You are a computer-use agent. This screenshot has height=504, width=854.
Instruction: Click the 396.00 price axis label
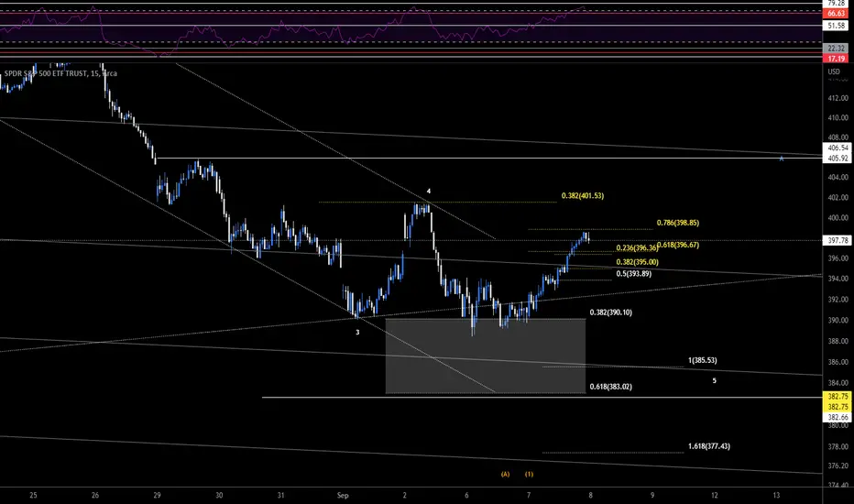(x=838, y=258)
